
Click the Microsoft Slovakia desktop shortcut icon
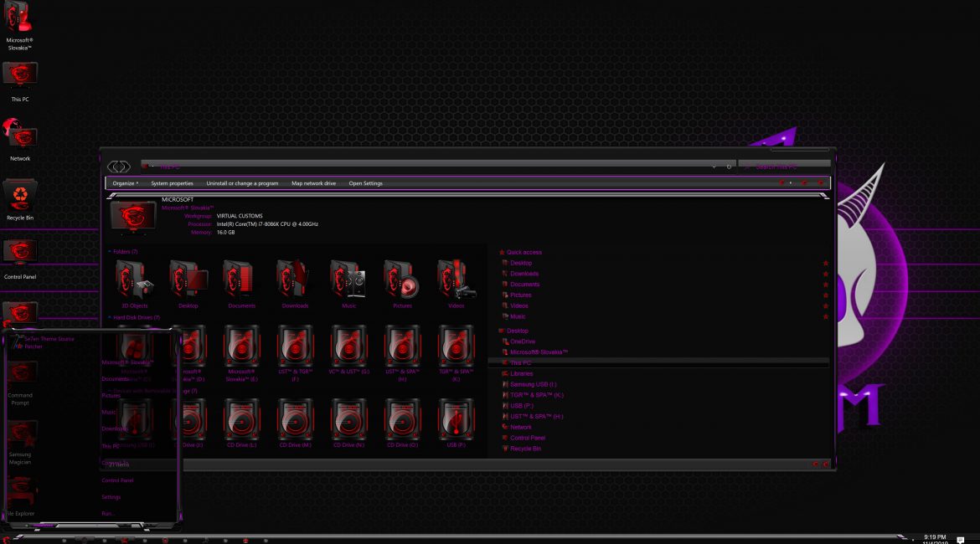[18, 17]
